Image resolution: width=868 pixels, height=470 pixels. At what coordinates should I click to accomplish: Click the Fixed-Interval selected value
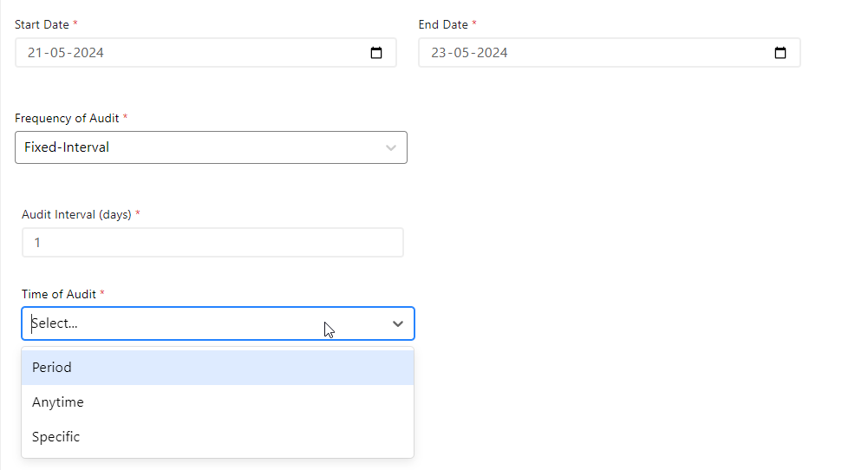point(67,147)
